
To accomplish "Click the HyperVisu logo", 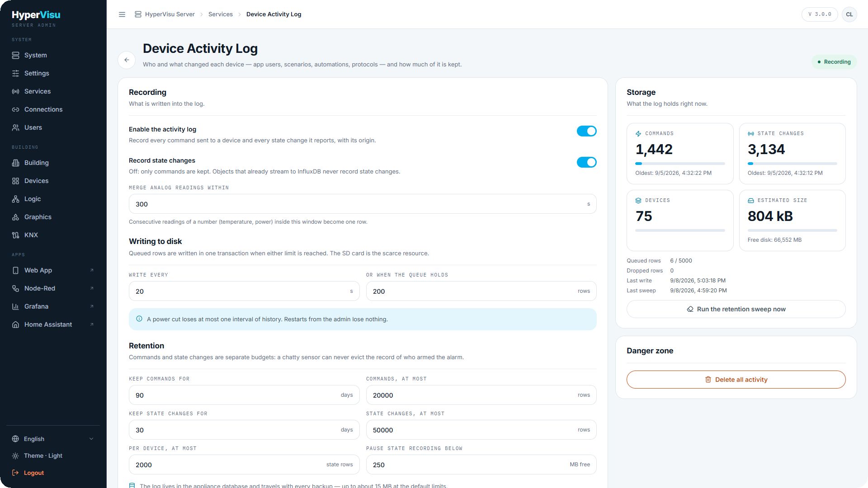I will click(x=36, y=15).
